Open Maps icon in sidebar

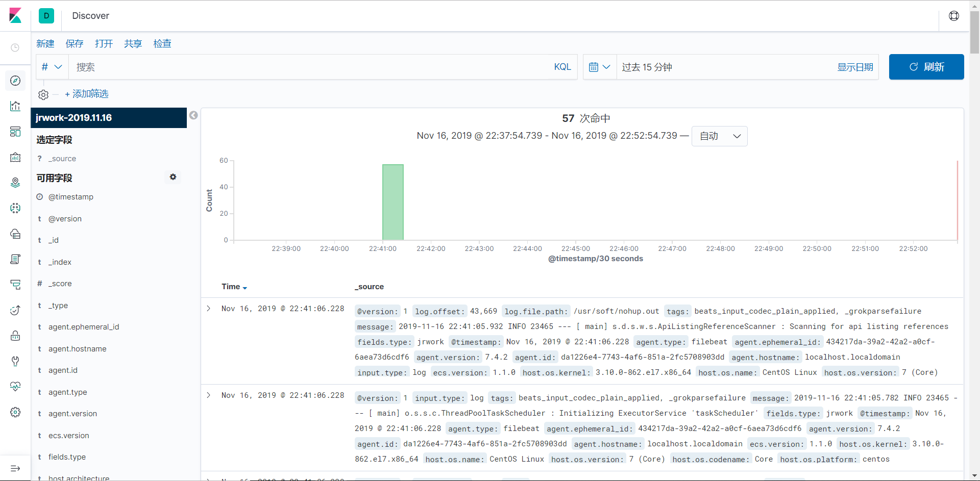[x=15, y=183]
